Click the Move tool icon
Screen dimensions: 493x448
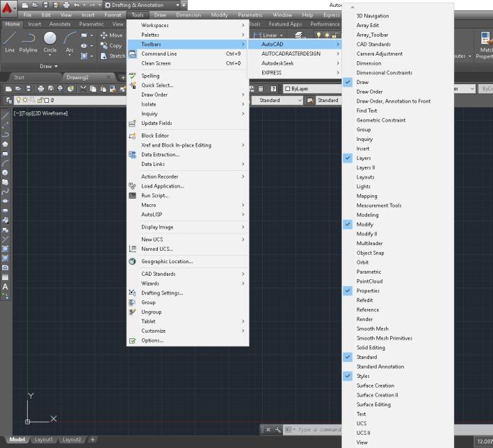pos(104,35)
